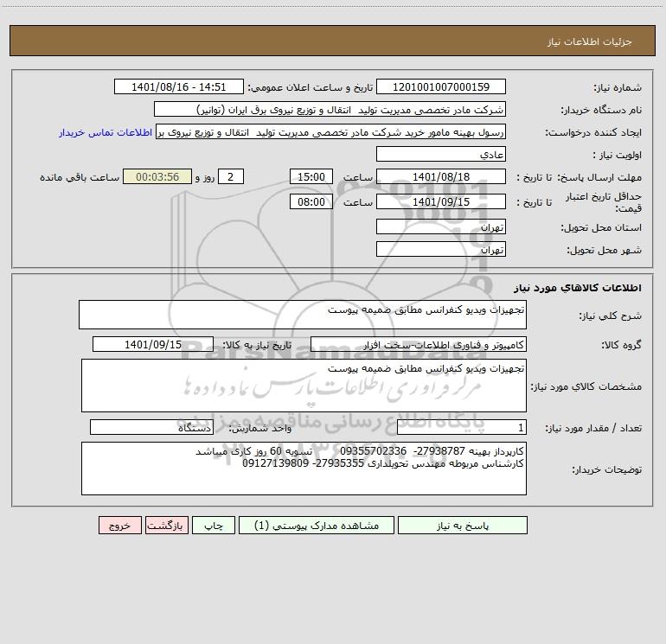Viewport: 666px width, 644px height.
Task: Click the countdown timer 00:03:56
Action: [x=157, y=177]
